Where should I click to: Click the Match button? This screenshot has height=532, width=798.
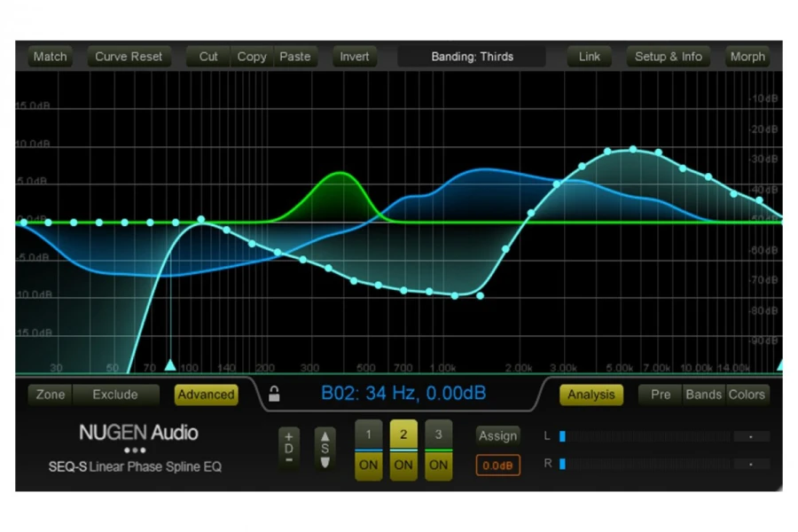(50, 57)
